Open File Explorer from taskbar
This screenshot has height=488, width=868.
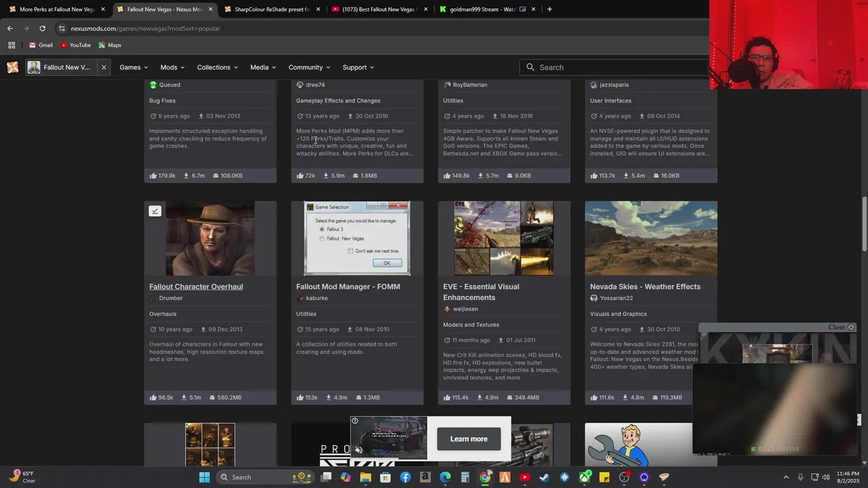point(366,477)
